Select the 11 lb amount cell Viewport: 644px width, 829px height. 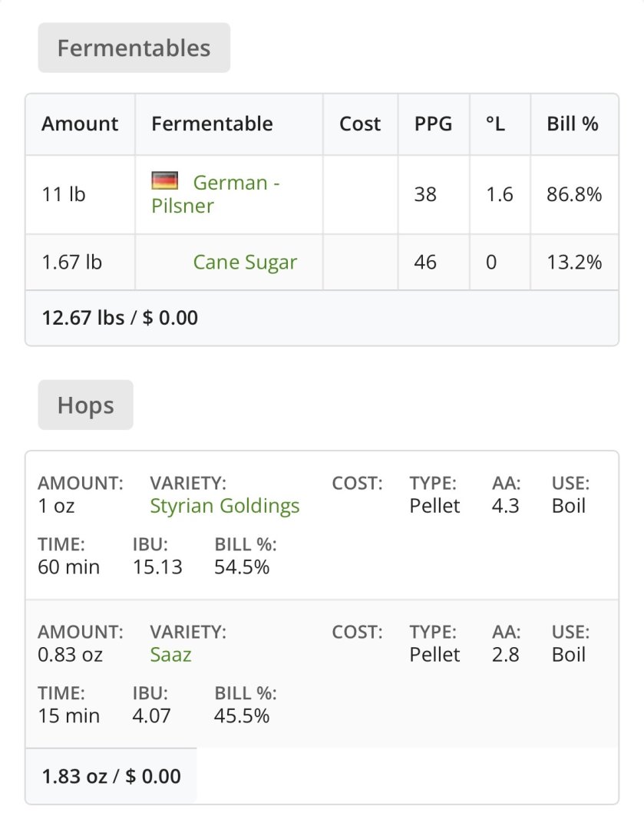click(64, 194)
